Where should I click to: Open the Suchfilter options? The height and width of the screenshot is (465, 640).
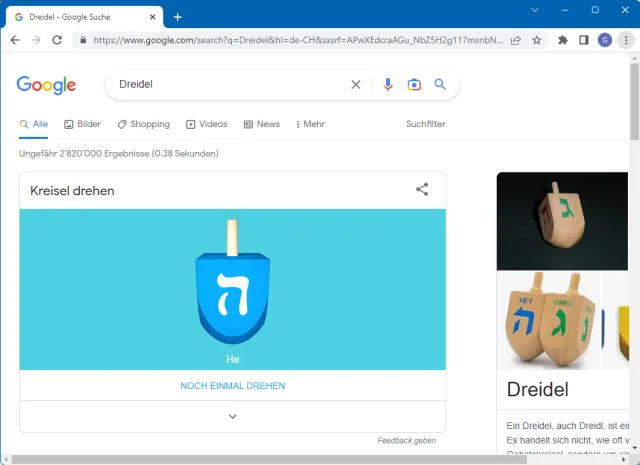point(425,124)
